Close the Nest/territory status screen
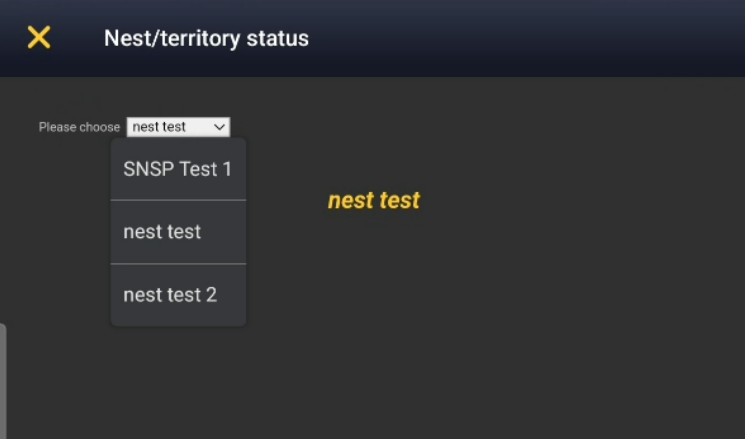Viewport: 745px width, 439px height. tap(38, 38)
